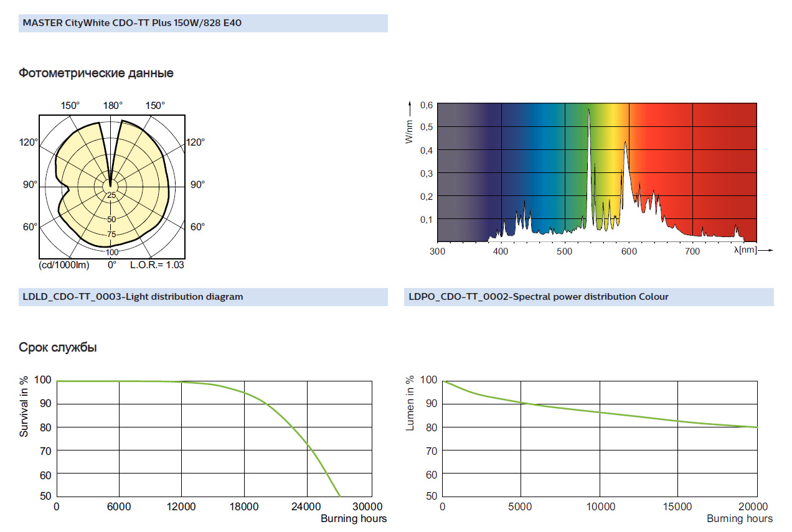Image resolution: width=792 pixels, height=532 pixels.
Task: Select the (cd/1000lm) unit label
Action: coord(64,265)
